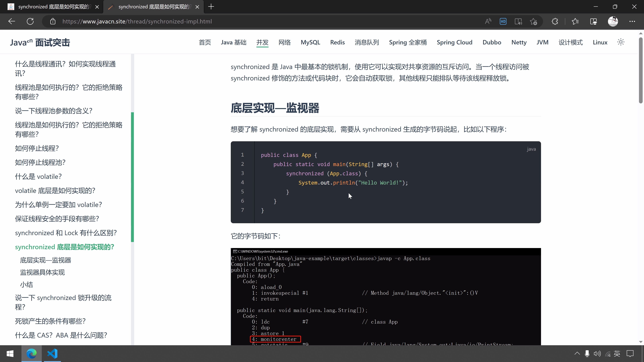Select the MySQL navigation menu item
This screenshot has height=362, width=644.
(310, 42)
